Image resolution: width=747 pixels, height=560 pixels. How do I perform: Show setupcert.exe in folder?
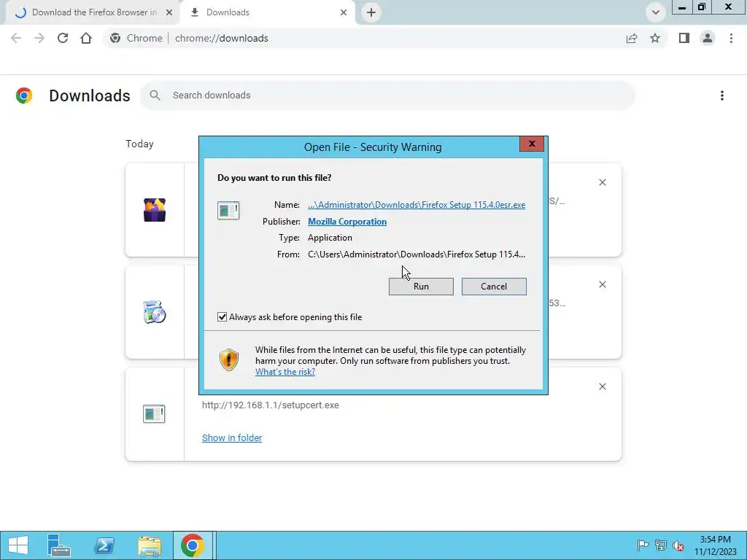click(x=232, y=437)
